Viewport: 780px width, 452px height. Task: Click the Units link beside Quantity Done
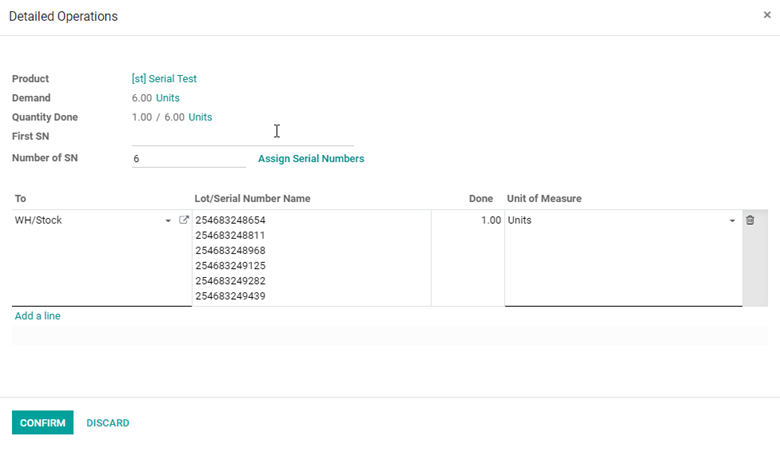(x=200, y=117)
